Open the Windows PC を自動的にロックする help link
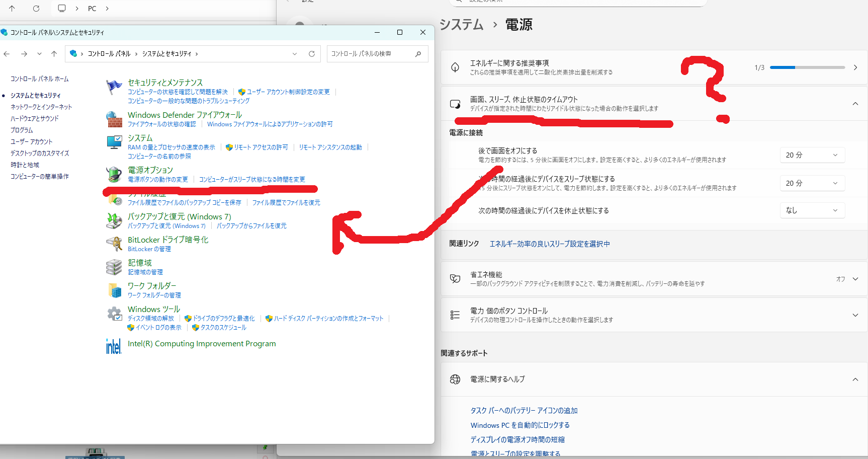The image size is (868, 459). (x=520, y=425)
